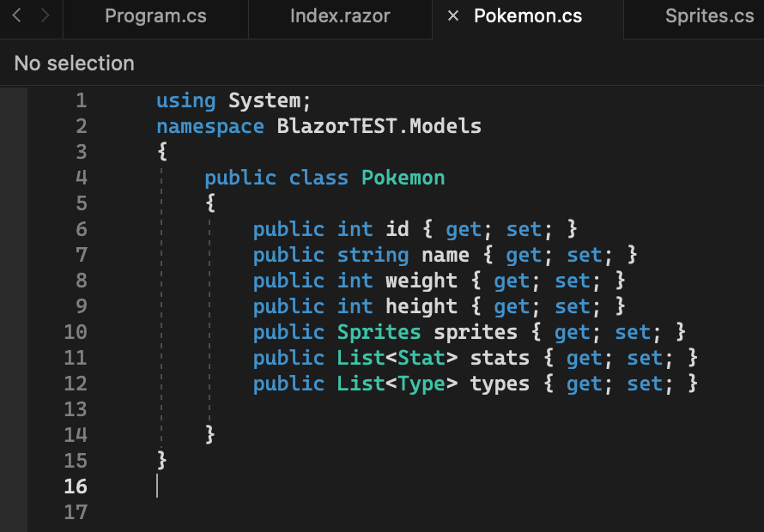Click 'System;' on line 1
764x532 pixels.
tap(270, 101)
